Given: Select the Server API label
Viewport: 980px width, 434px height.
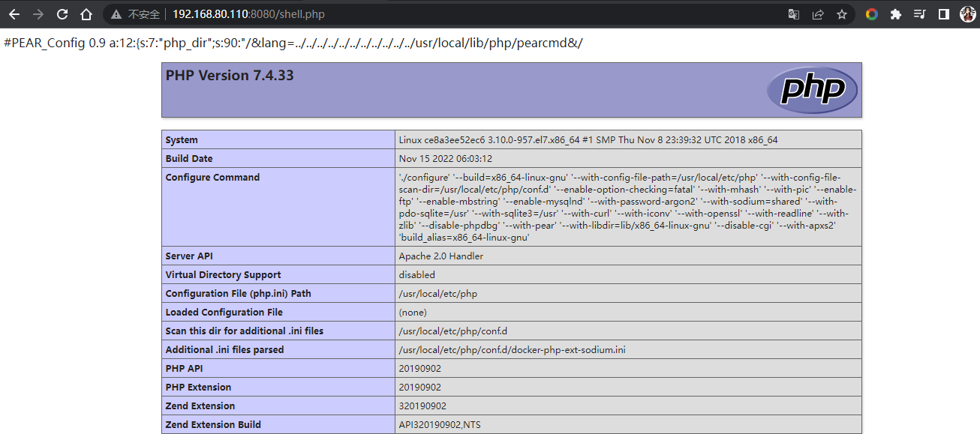Looking at the screenshot, I should coord(189,256).
